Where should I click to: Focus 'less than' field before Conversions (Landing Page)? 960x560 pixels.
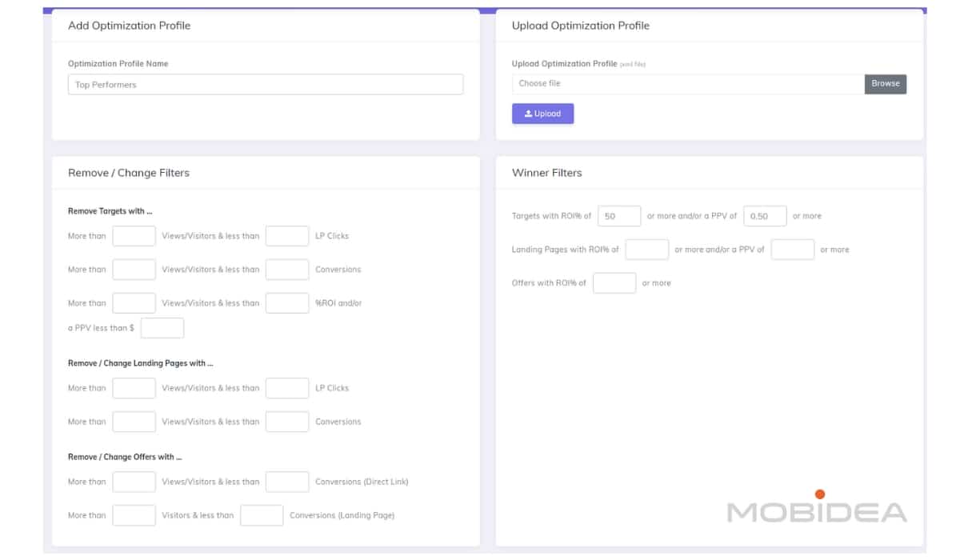pos(262,515)
